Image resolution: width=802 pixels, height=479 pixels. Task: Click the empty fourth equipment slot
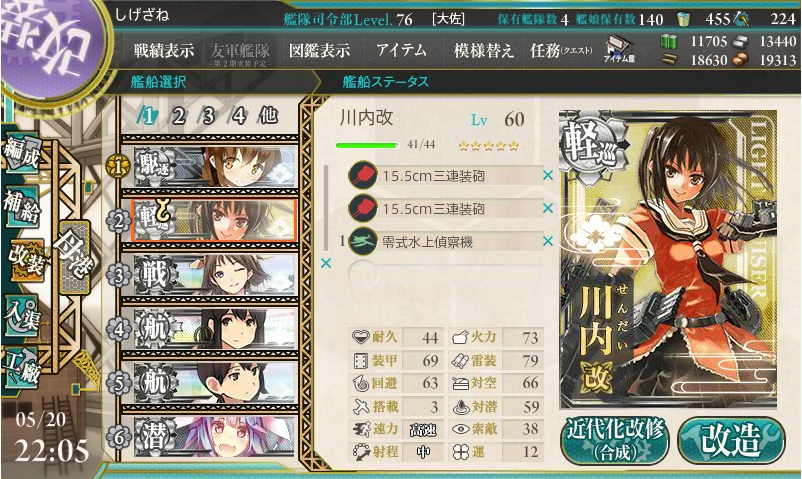click(x=445, y=274)
